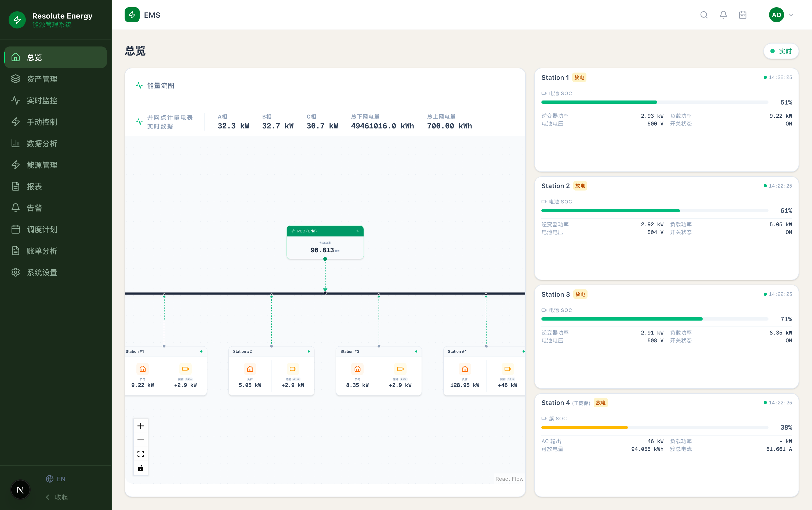This screenshot has height=510, width=812.
Task: Fit the flow diagram to view
Action: coord(140,454)
